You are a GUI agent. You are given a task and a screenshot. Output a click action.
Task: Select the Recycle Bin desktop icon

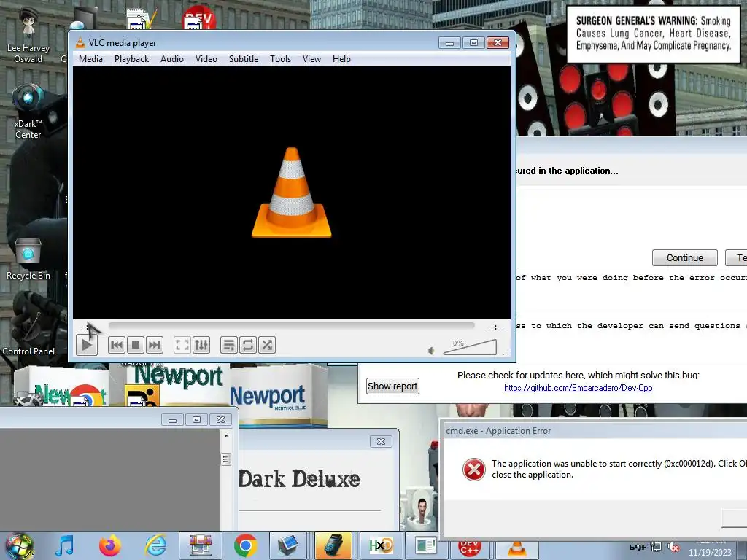pos(28,259)
